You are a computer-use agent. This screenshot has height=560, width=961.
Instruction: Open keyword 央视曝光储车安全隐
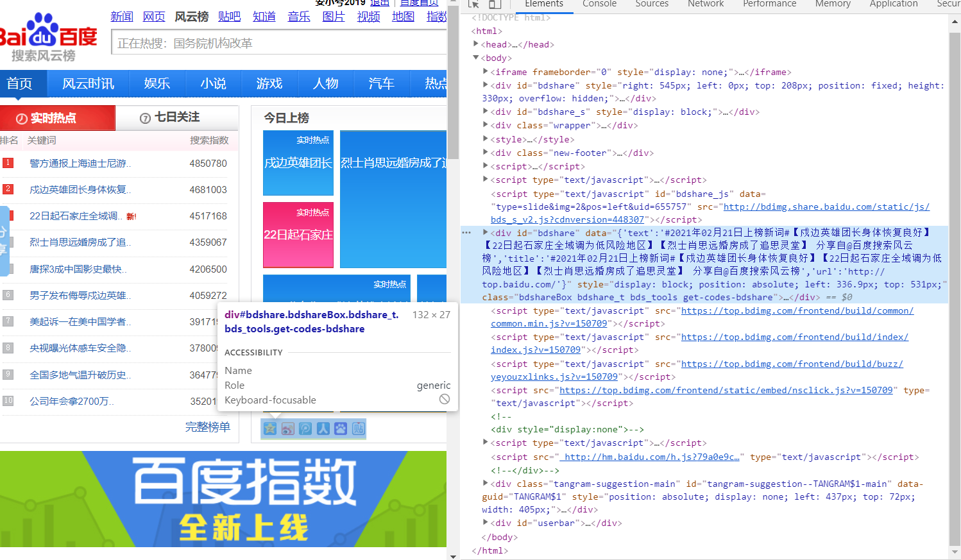click(x=80, y=348)
